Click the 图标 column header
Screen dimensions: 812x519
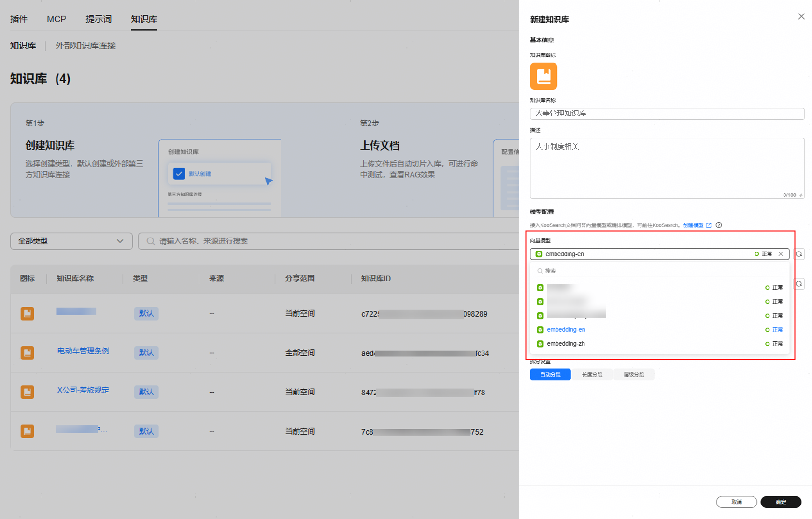[x=27, y=279]
